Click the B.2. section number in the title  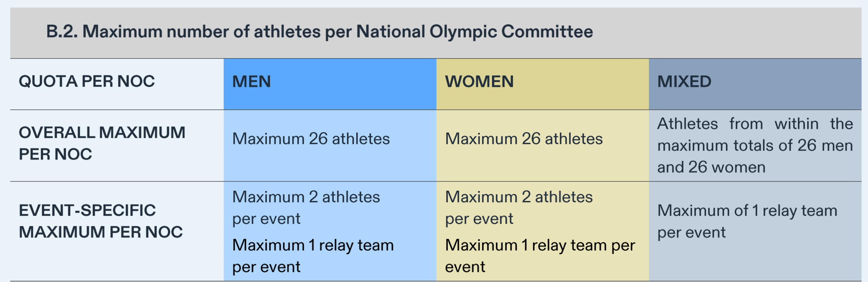(x=62, y=32)
